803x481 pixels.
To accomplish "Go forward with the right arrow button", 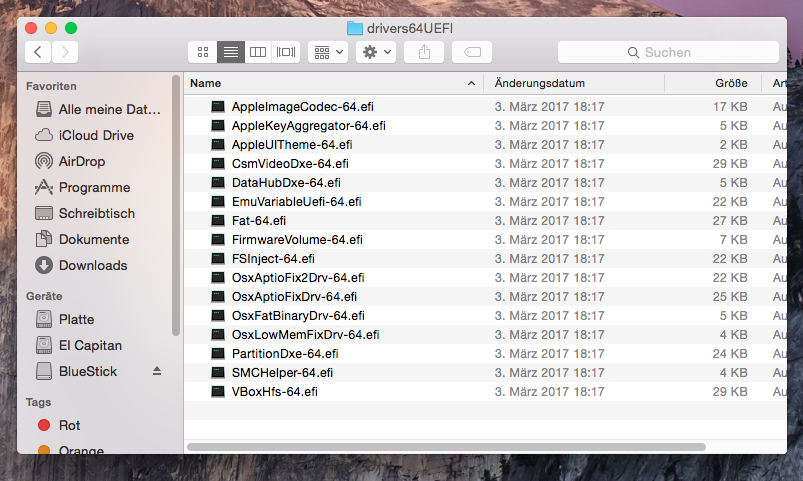I will pyautogui.click(x=65, y=52).
